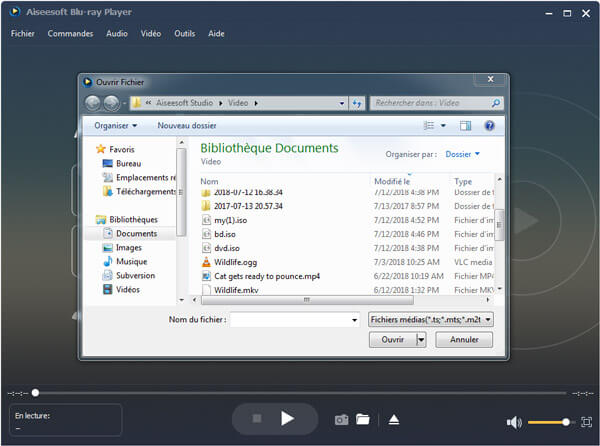Image resolution: width=600 pixels, height=446 pixels.
Task: Mute audio via the speaker icon
Action: [513, 422]
